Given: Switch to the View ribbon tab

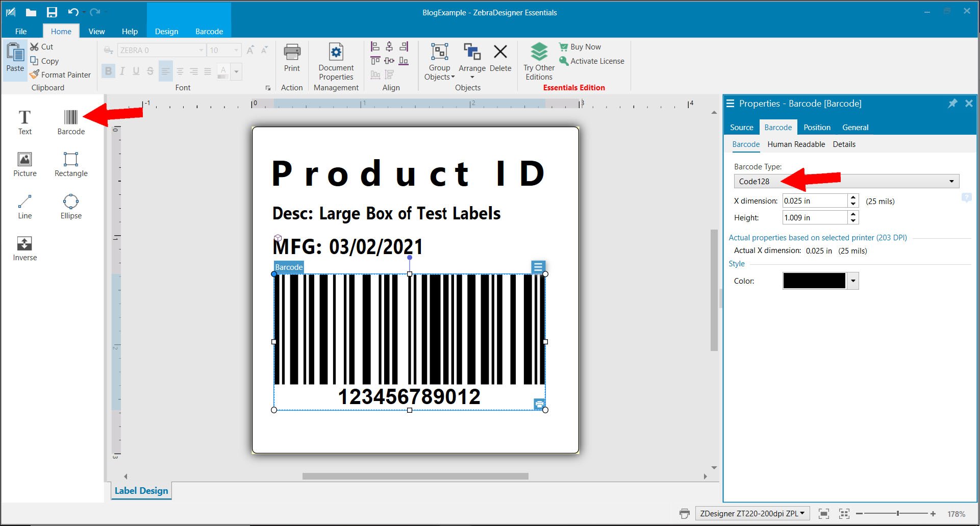Looking at the screenshot, I should tap(96, 31).
